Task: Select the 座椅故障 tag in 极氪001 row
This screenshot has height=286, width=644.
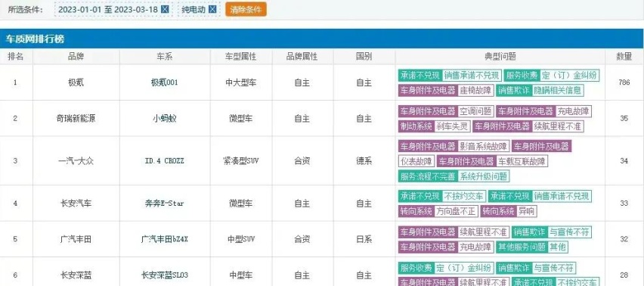Action: tap(475, 90)
